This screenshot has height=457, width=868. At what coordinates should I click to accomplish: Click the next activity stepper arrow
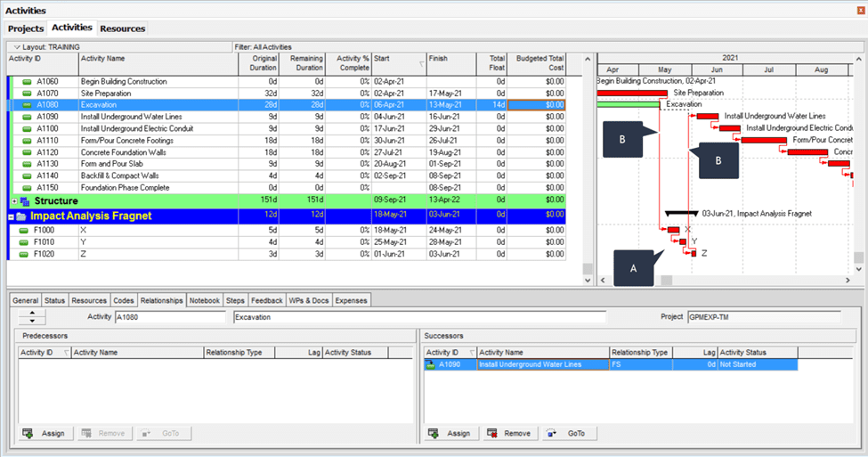(x=32, y=321)
